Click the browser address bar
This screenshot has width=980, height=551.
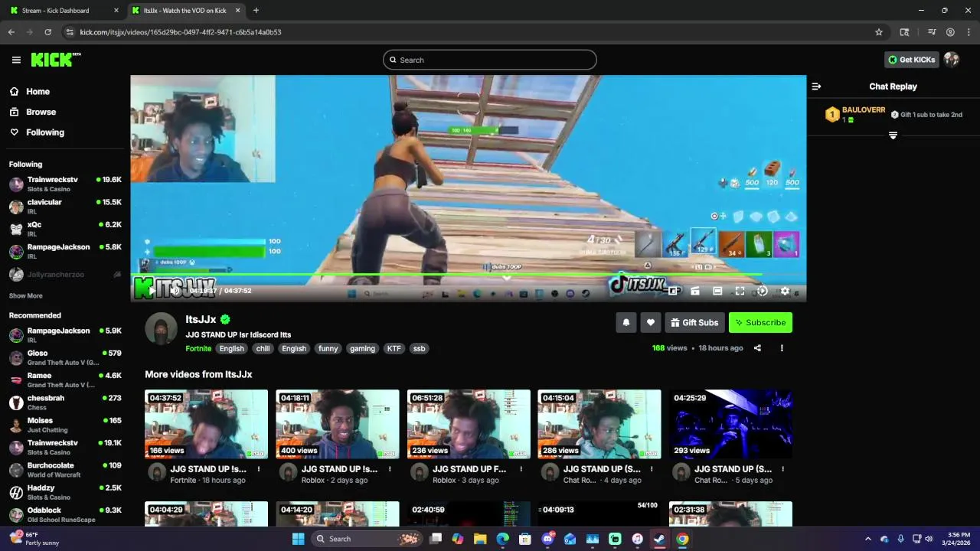[475, 32]
